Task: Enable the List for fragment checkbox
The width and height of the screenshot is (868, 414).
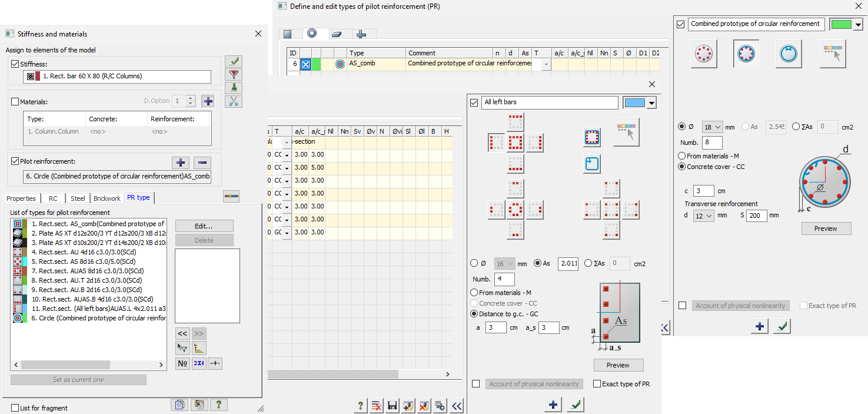Action: (15, 408)
